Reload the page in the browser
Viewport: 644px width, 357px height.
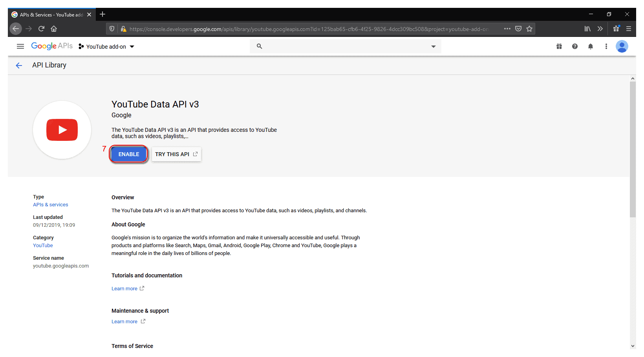coord(41,29)
